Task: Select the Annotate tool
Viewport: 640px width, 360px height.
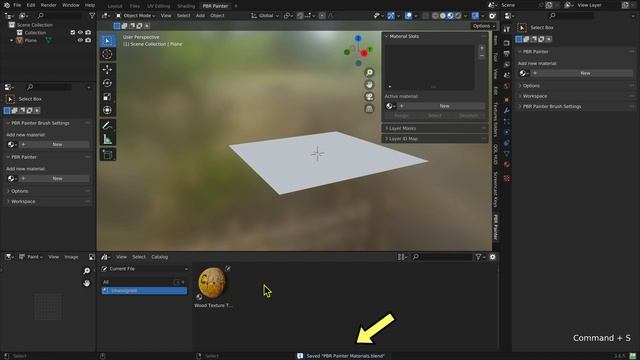Action: (x=108, y=125)
